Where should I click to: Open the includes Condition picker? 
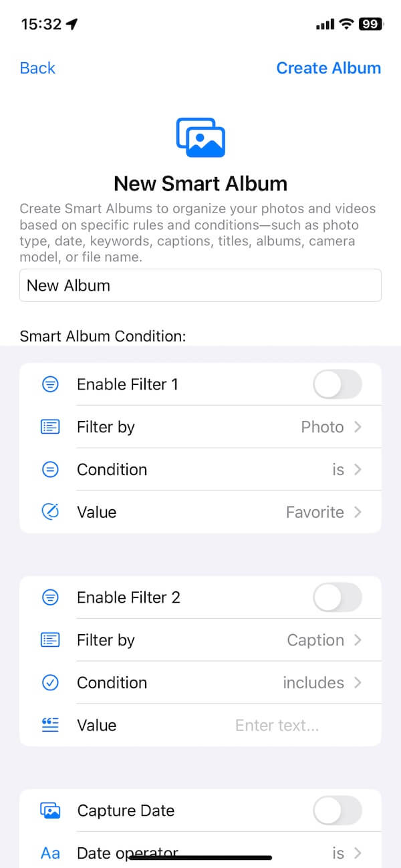[x=322, y=682]
